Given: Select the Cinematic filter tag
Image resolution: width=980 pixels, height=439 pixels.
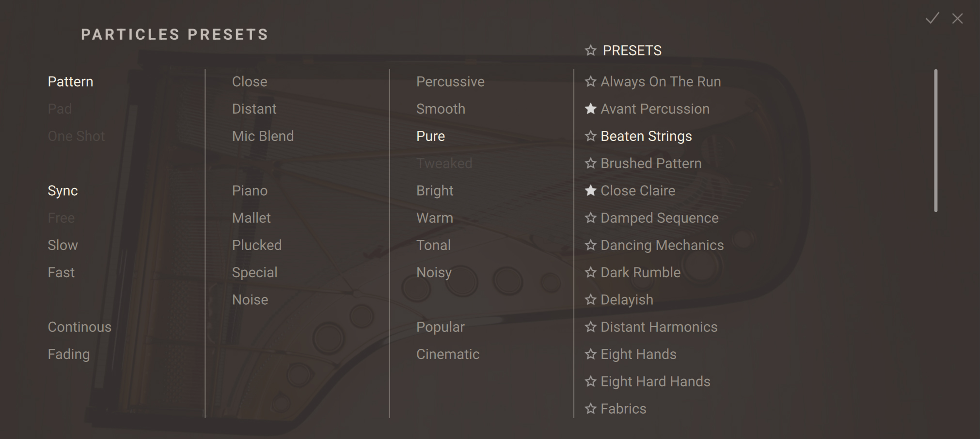Looking at the screenshot, I should 448,354.
